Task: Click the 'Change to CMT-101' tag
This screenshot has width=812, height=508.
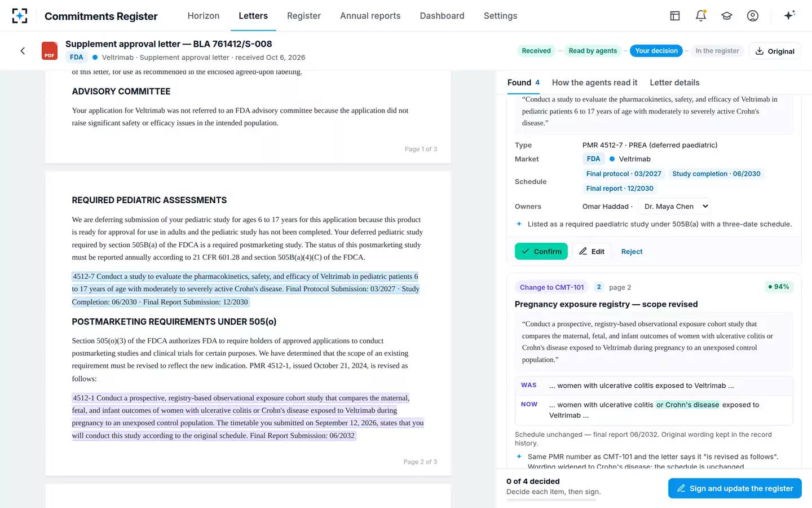Action: [x=551, y=287]
